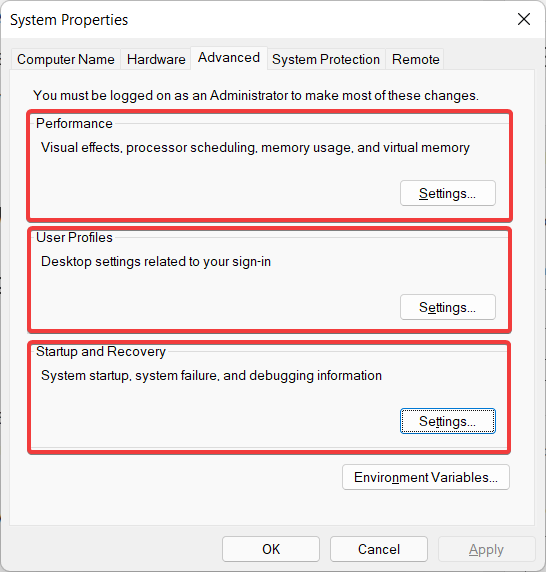Click the greyed-out Apply button
546x572 pixels.
487,549
